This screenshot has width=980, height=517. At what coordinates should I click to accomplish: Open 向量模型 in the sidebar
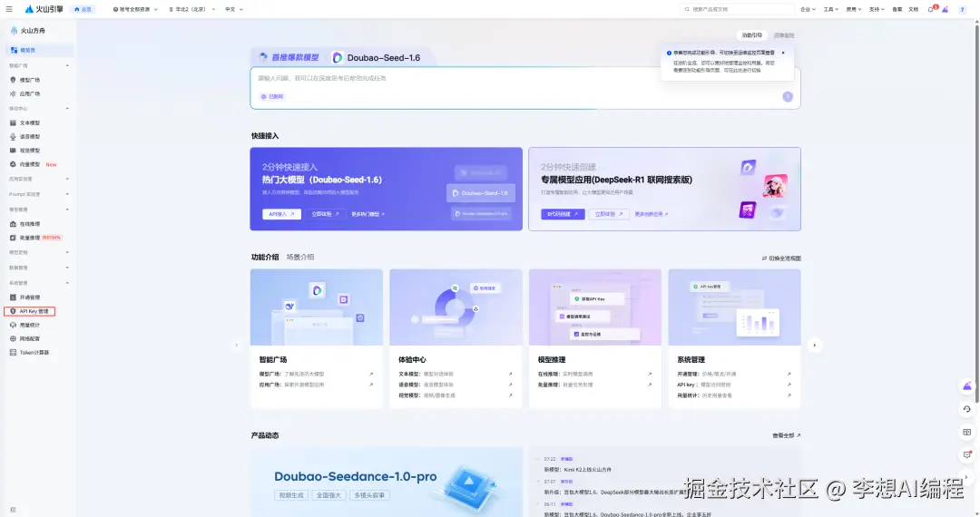(x=30, y=164)
